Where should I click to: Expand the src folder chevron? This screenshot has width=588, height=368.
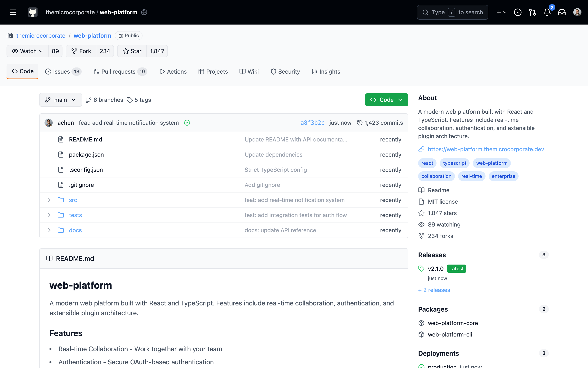coord(49,200)
